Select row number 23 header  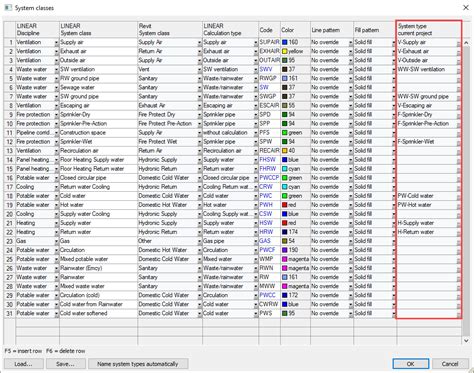pyautogui.click(x=10, y=241)
